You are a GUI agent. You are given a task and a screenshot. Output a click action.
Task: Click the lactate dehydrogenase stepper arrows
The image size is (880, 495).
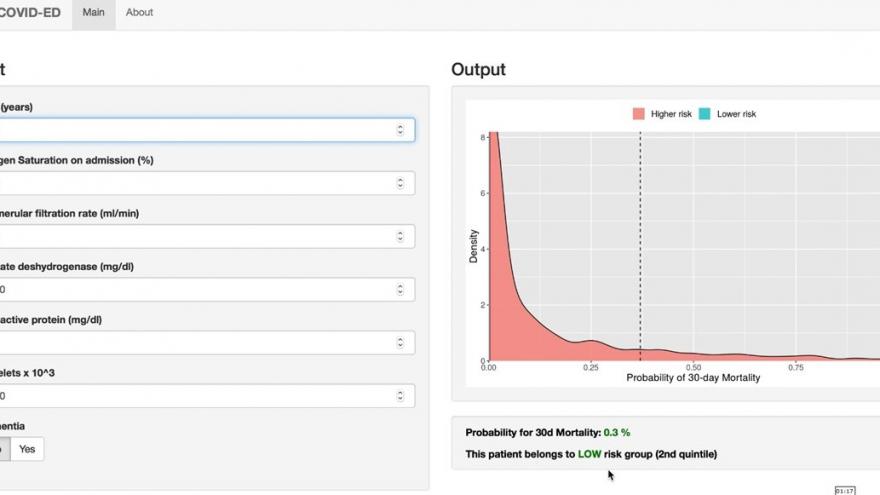(400, 289)
